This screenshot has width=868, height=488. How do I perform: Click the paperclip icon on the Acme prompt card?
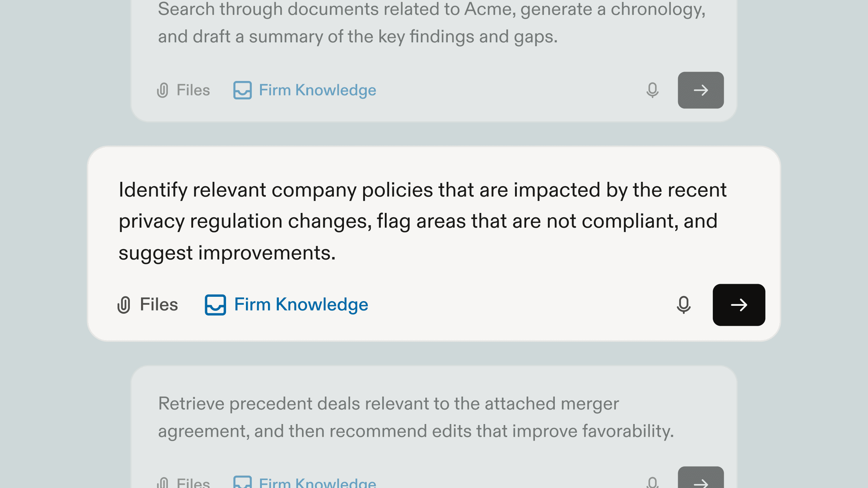point(163,90)
